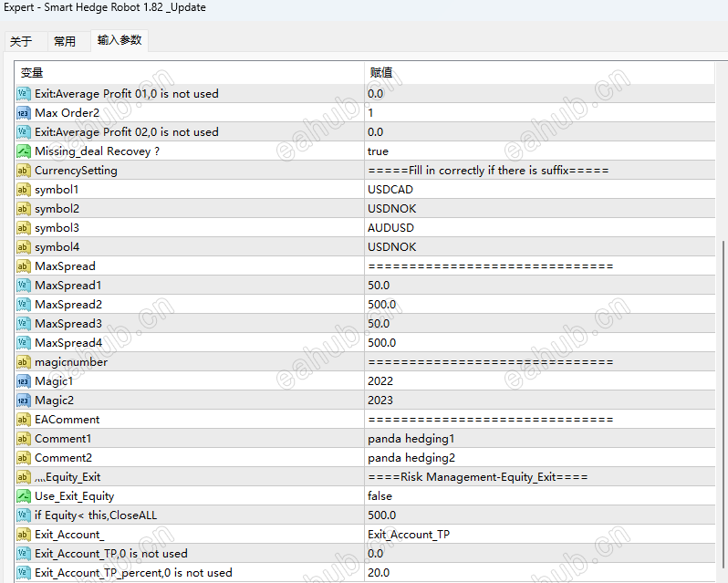Select the magicnumber variable name
Screen dimensions: 728x583
71,362
